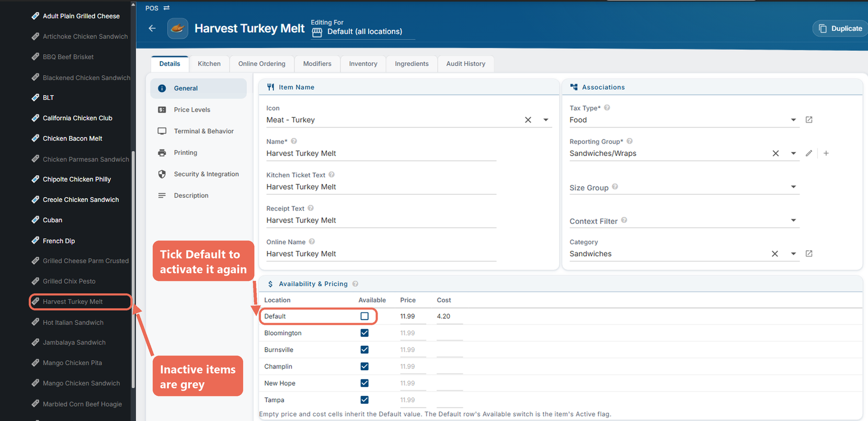Click the Duplicate button
The height and width of the screenshot is (421, 868).
point(841,28)
